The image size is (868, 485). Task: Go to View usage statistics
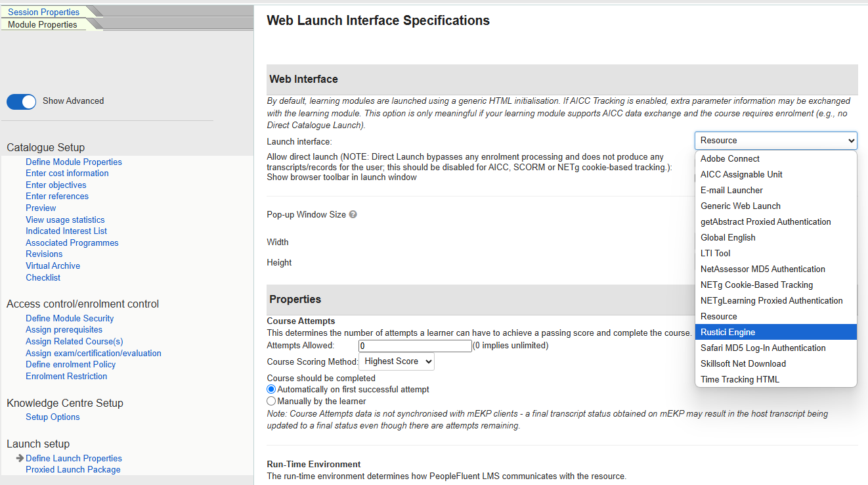65,220
